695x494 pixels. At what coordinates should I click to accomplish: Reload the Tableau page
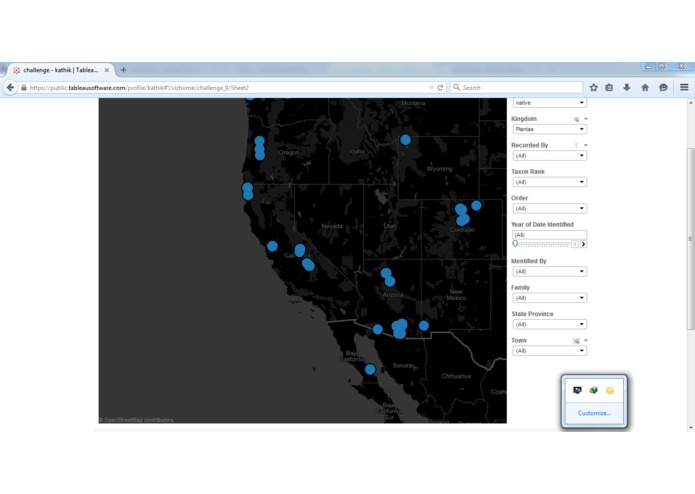(440, 88)
